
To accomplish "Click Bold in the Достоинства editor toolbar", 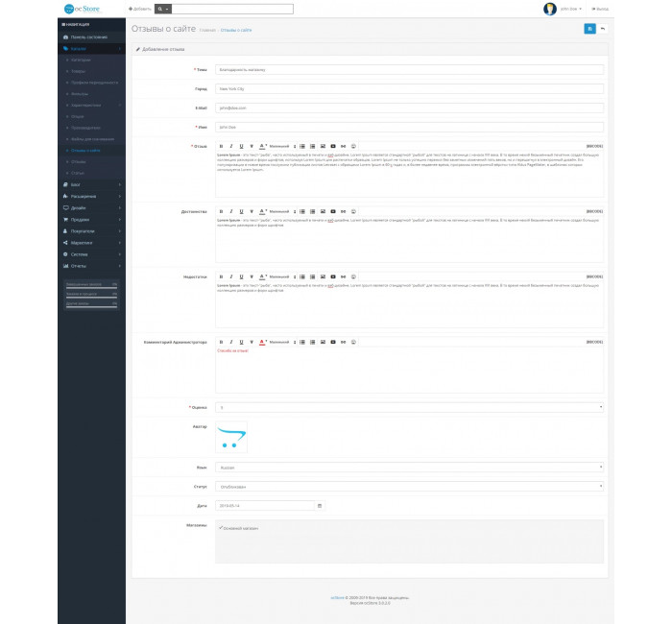I will pyautogui.click(x=221, y=211).
